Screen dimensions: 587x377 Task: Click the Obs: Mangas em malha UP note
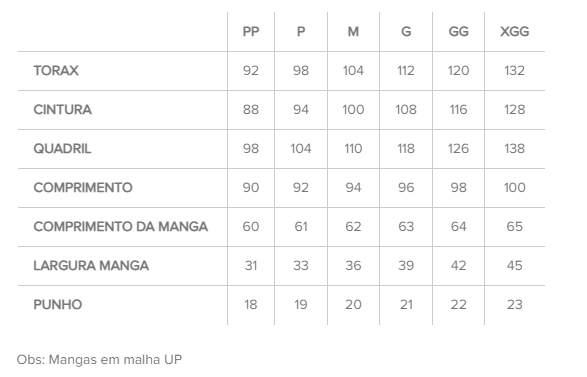pos(99,359)
